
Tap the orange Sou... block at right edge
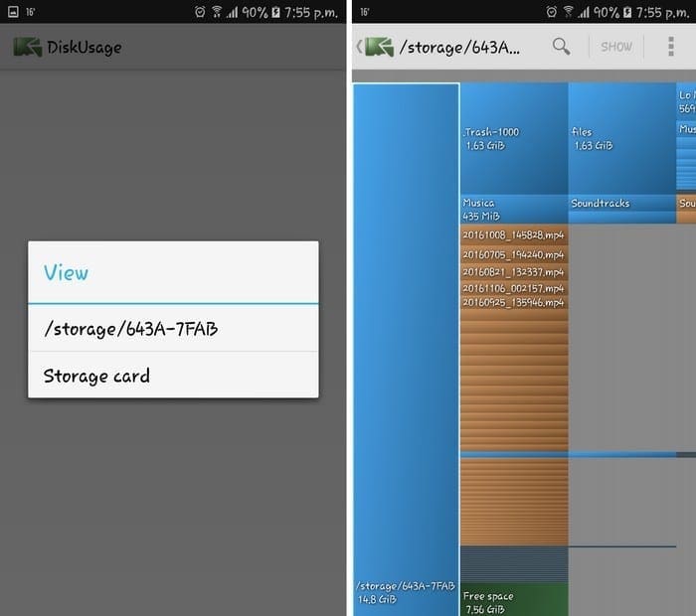(x=686, y=209)
